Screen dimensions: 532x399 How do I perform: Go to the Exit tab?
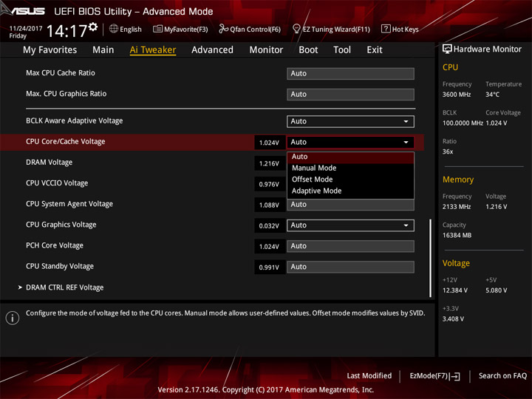click(374, 50)
